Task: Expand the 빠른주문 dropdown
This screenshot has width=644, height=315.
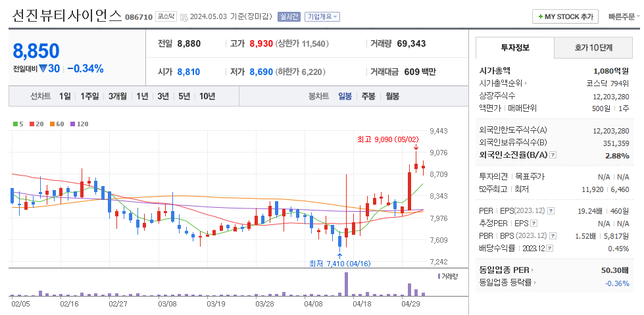Action: tap(624, 17)
